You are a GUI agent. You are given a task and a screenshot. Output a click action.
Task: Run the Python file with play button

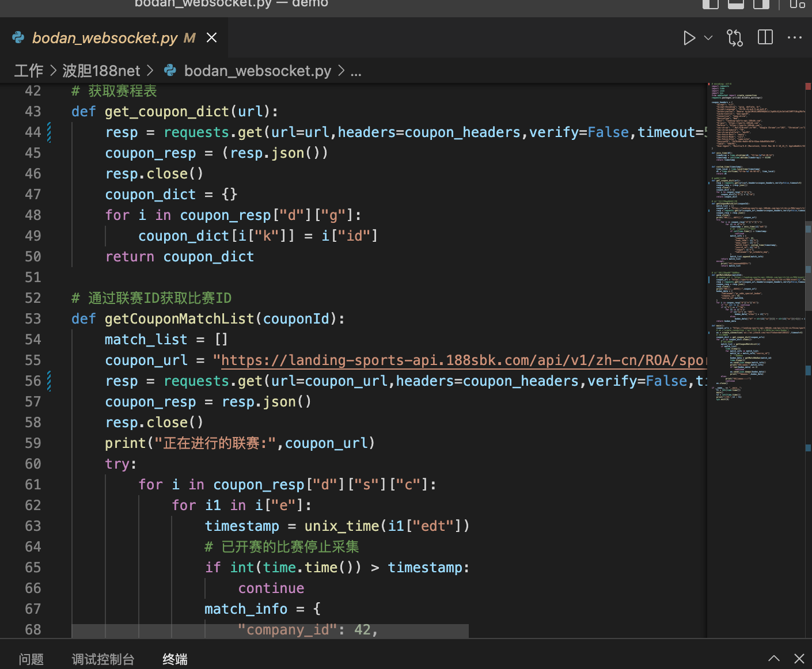pos(689,38)
